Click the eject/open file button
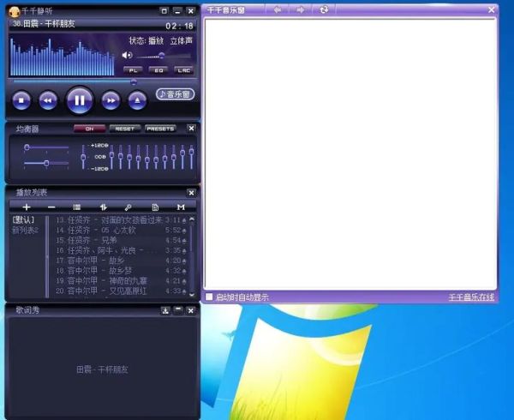This screenshot has width=514, height=420. pos(137,100)
